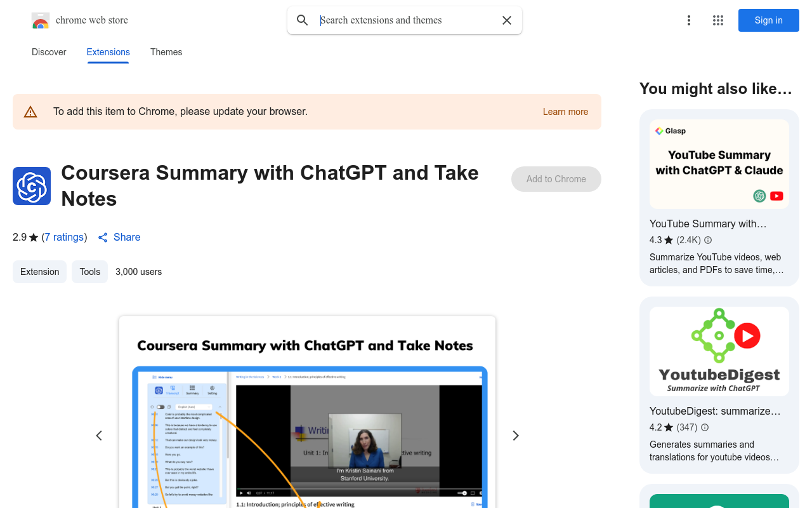
Task: Click the info icon beside the 4.3 rating
Action: point(707,240)
